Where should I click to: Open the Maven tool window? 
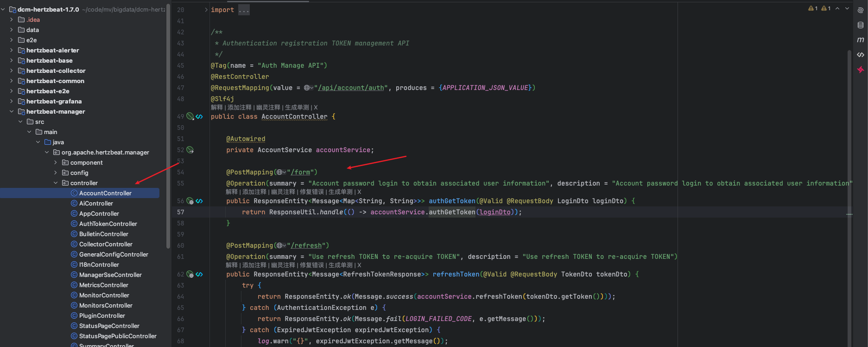point(860,40)
